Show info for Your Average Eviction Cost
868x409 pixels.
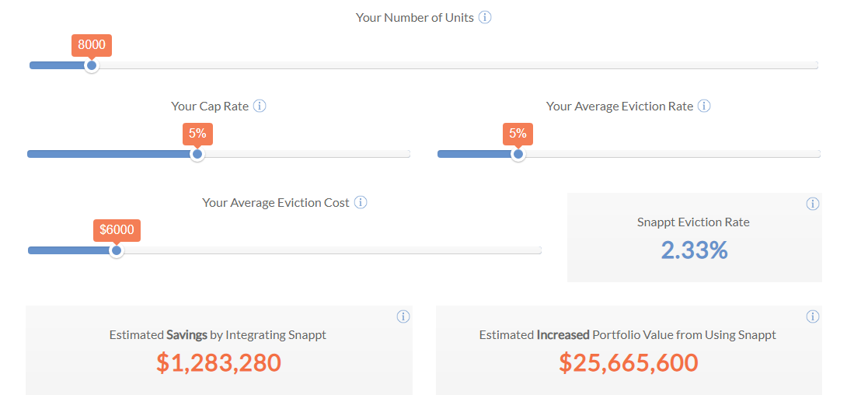[361, 202]
